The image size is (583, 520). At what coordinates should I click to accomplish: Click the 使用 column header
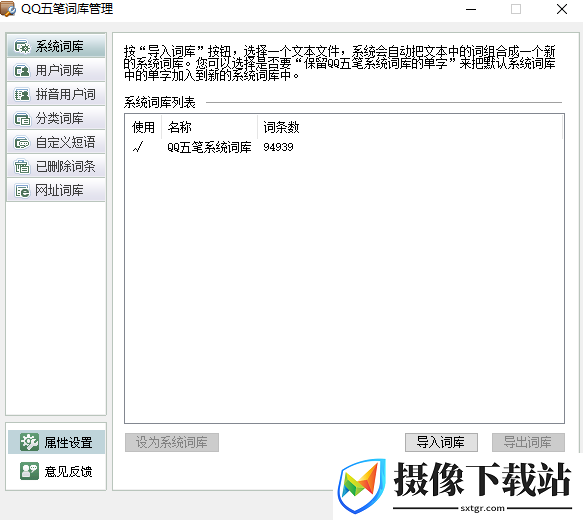click(143, 127)
